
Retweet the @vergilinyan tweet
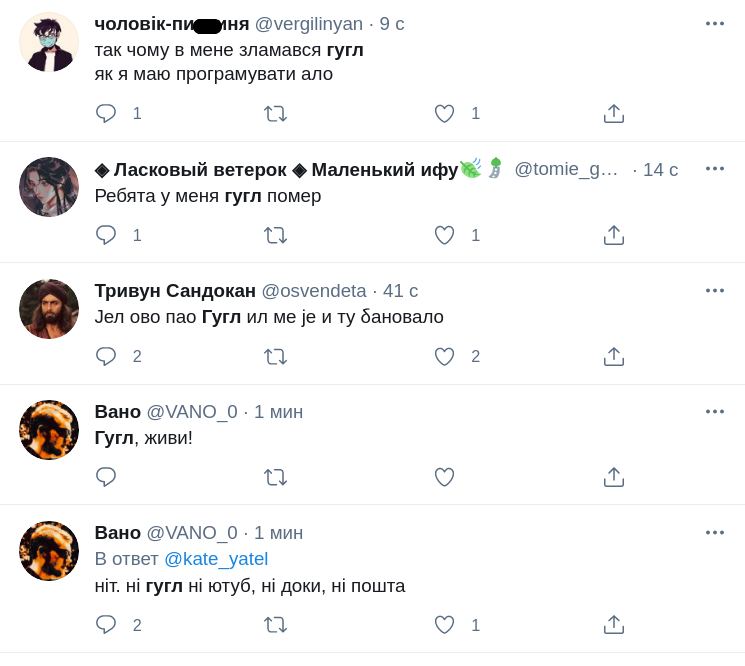click(x=275, y=114)
